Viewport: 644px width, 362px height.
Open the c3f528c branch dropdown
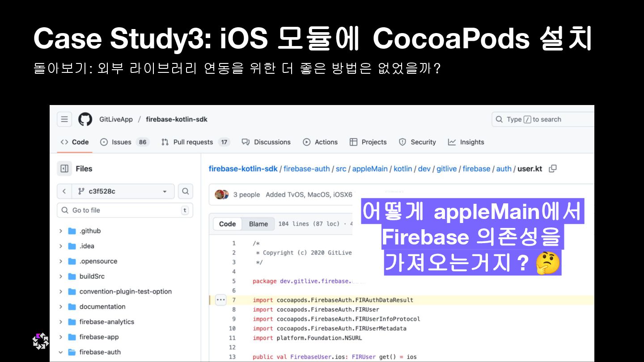pos(123,191)
